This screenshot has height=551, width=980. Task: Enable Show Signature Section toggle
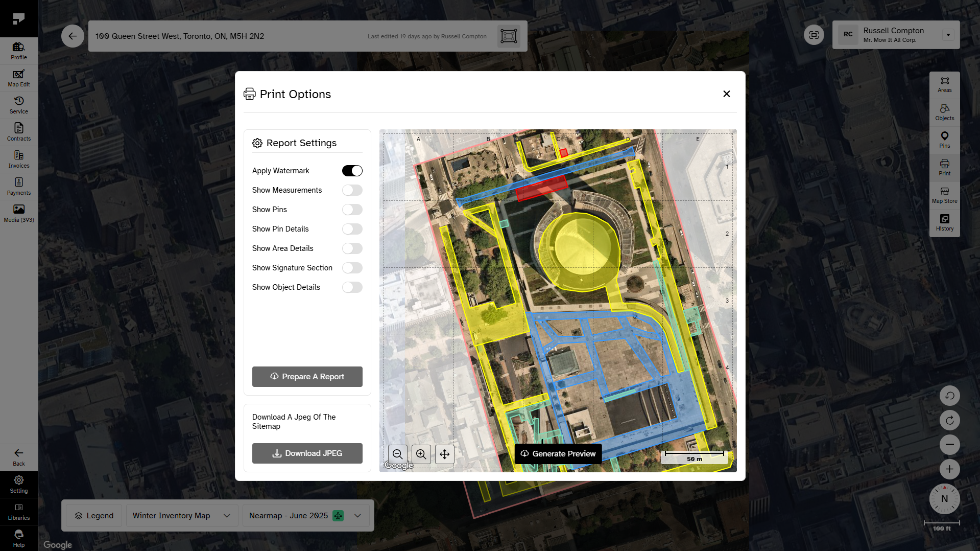point(352,268)
